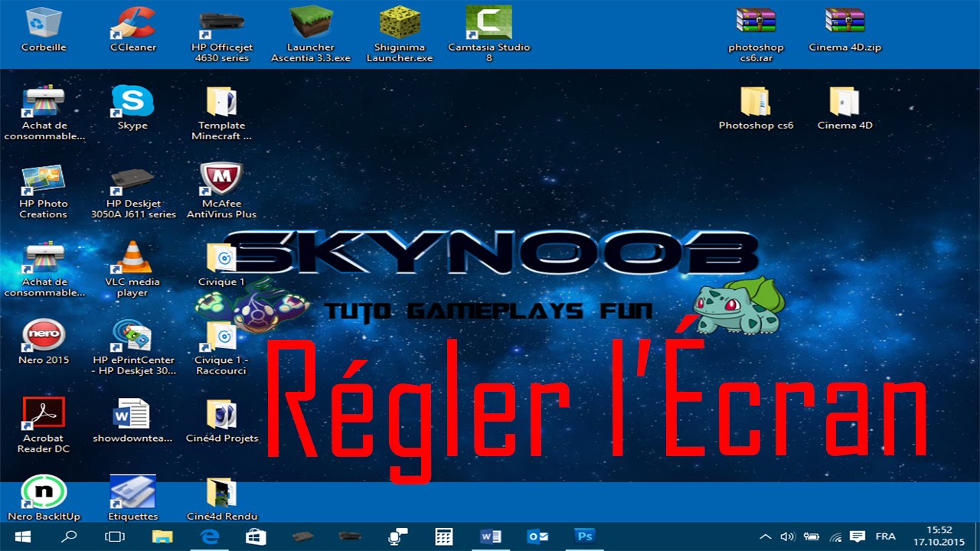Launch Microsoft Edge from the taskbar
The width and height of the screenshot is (980, 551).
[x=209, y=536]
